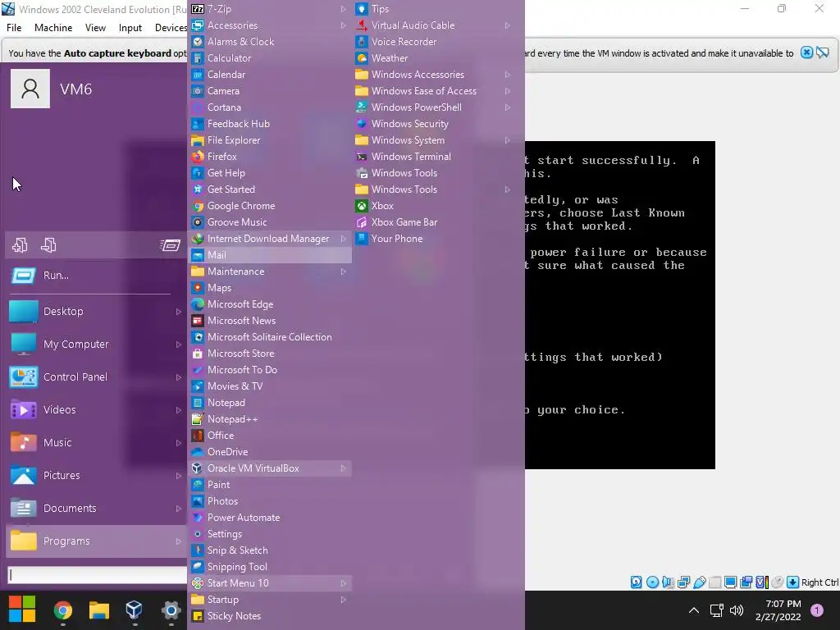Open the VirtualBox Machine menu
Screen dimensions: 840x630
(x=53, y=28)
